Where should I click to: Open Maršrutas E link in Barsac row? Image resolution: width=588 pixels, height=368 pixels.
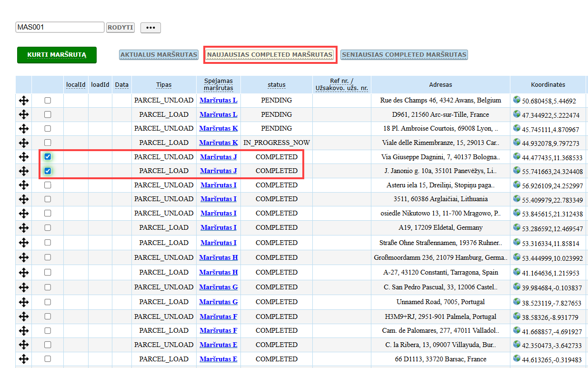coord(219,359)
